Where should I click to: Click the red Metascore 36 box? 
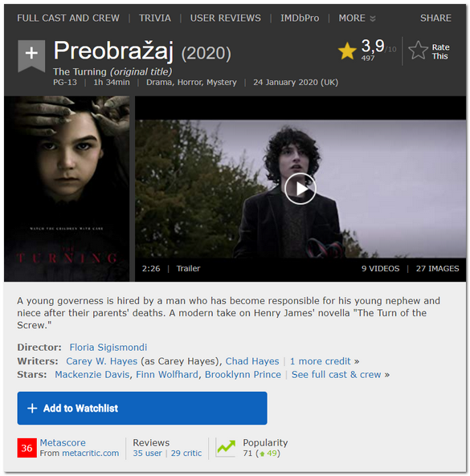pos(27,448)
